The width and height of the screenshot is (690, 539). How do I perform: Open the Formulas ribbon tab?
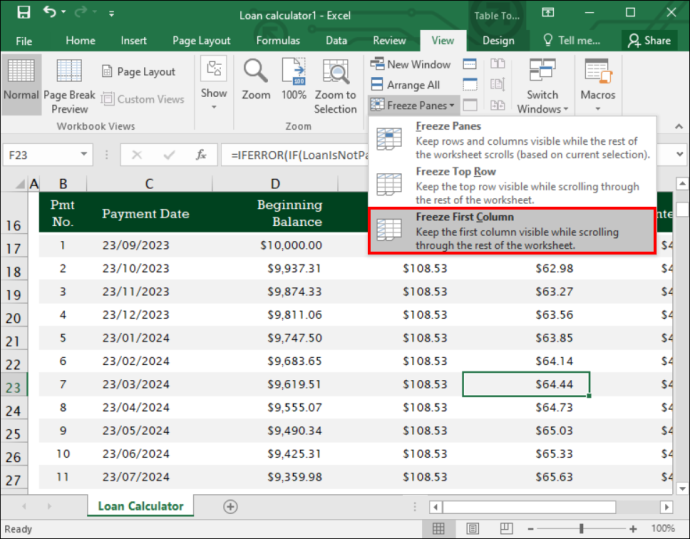(x=278, y=40)
